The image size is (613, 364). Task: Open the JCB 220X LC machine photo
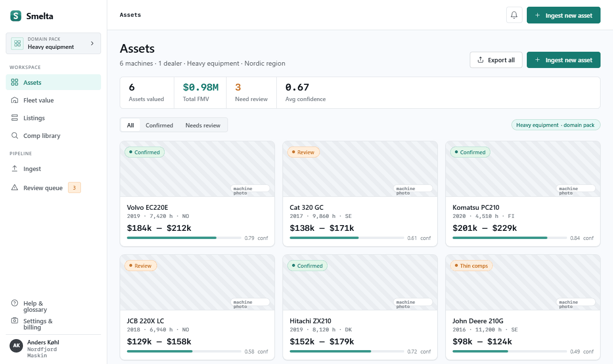(197, 283)
